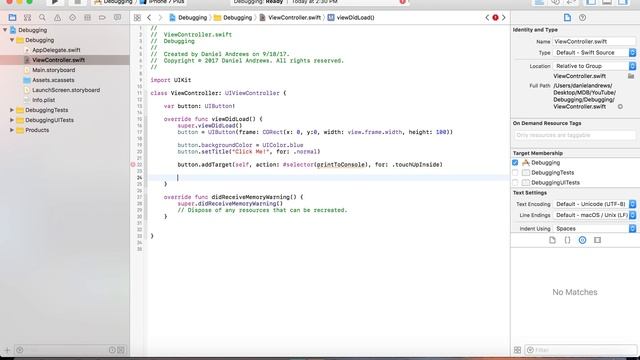Click the Name field in inspector
The image size is (640, 360).
pos(594,41)
